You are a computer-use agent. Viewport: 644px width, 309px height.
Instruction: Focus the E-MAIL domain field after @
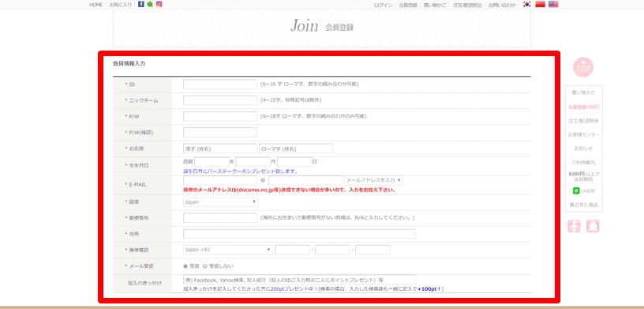coord(305,180)
